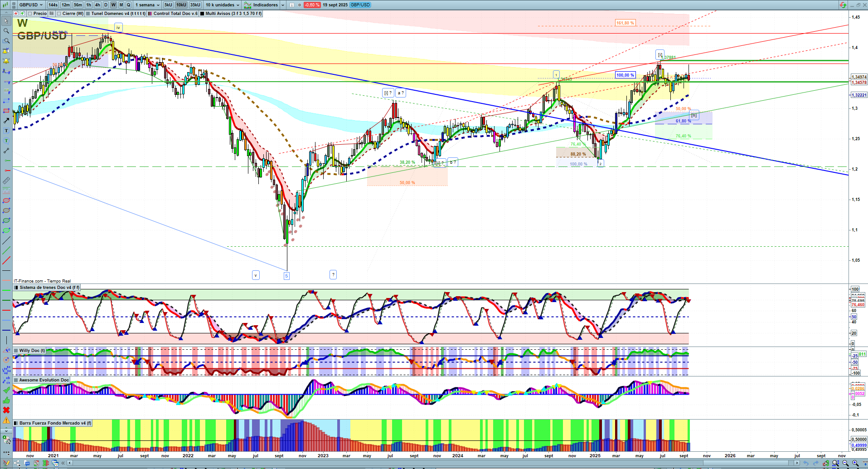Click the Multi Avisos black color swatch

[x=202, y=14]
